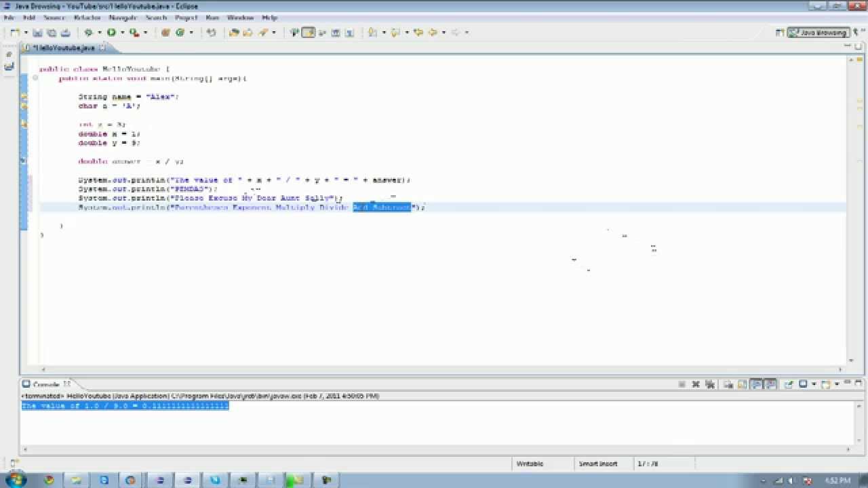Screen dimensions: 868x488
Task: Click the Open Console icon
Action: click(x=825, y=384)
